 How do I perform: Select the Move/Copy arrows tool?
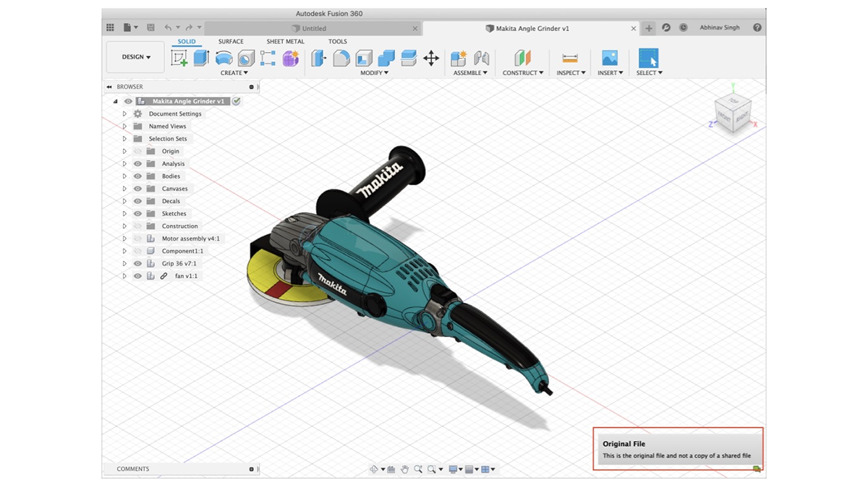coord(431,59)
